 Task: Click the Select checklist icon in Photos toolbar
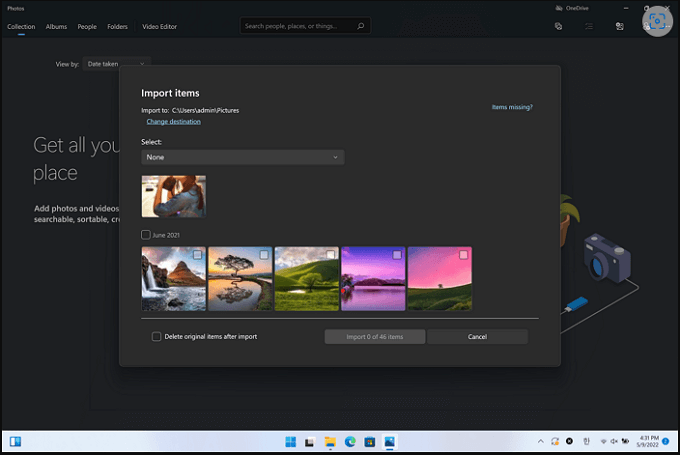coord(589,26)
